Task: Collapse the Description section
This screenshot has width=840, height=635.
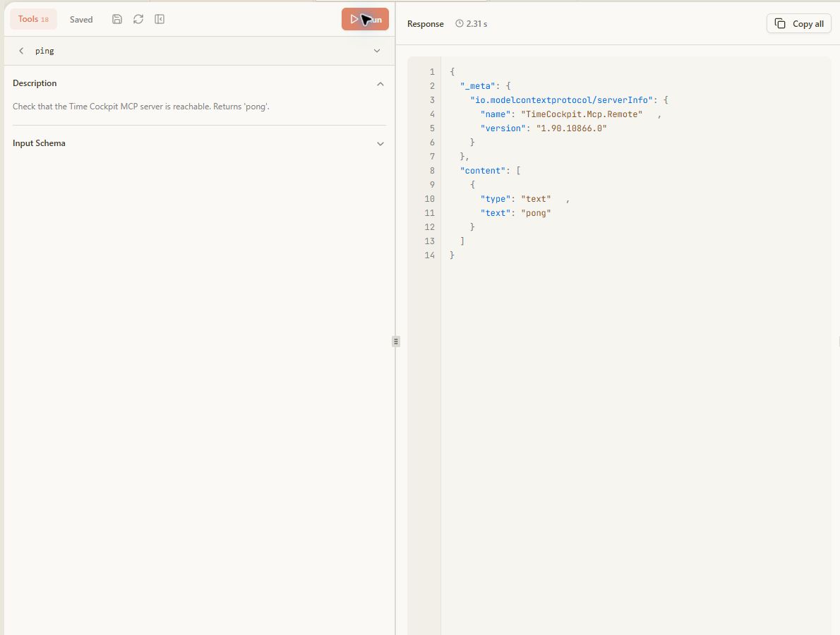Action: coord(380,84)
